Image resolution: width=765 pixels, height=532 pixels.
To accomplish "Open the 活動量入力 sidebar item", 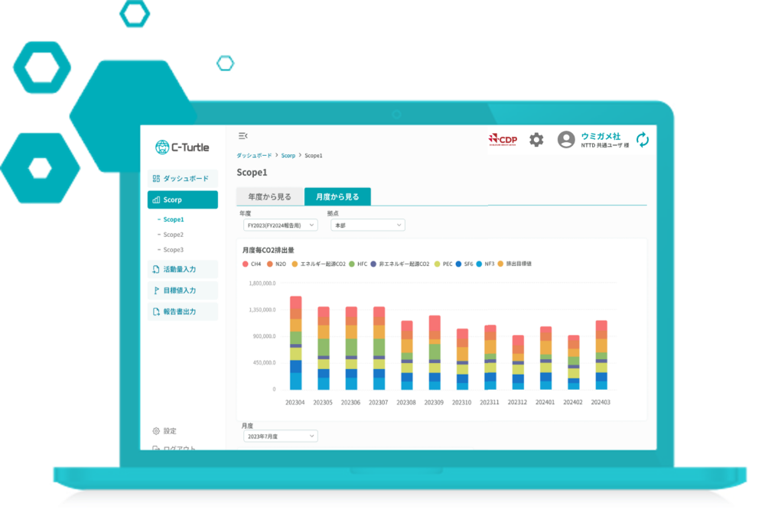I will pyautogui.click(x=182, y=269).
